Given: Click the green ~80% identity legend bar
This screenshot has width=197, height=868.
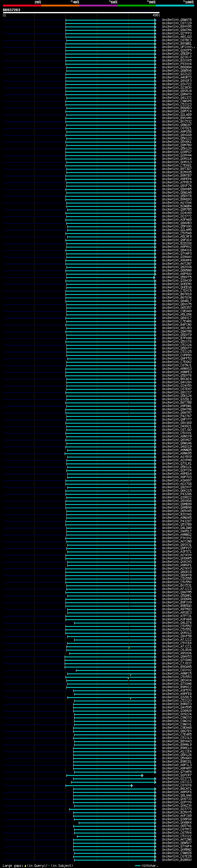Looking at the screenshot, I should tap(137, 6).
